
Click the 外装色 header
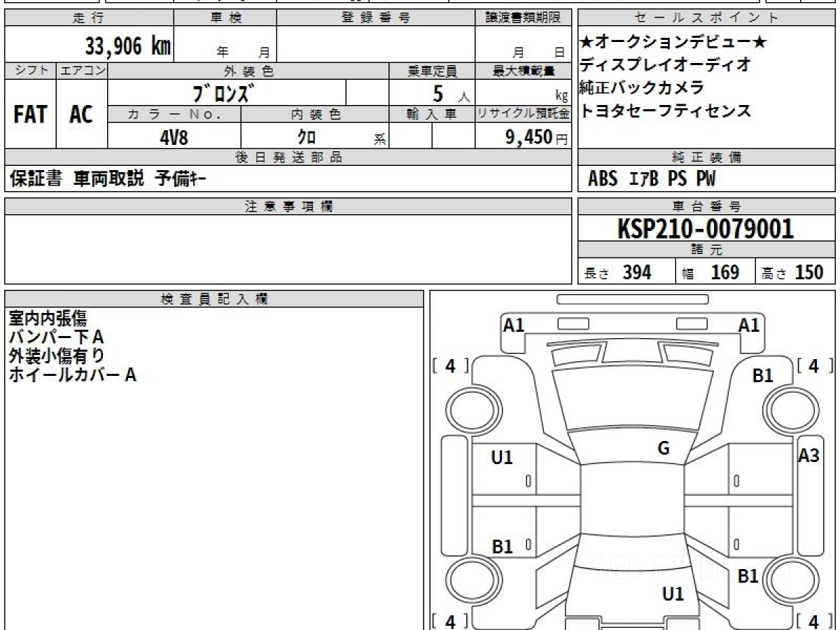pyautogui.click(x=248, y=71)
